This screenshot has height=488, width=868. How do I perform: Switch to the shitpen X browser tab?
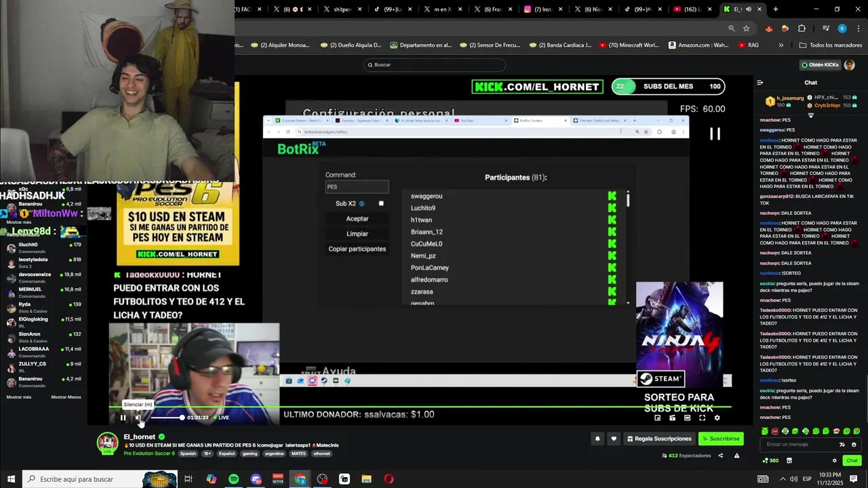click(x=343, y=9)
